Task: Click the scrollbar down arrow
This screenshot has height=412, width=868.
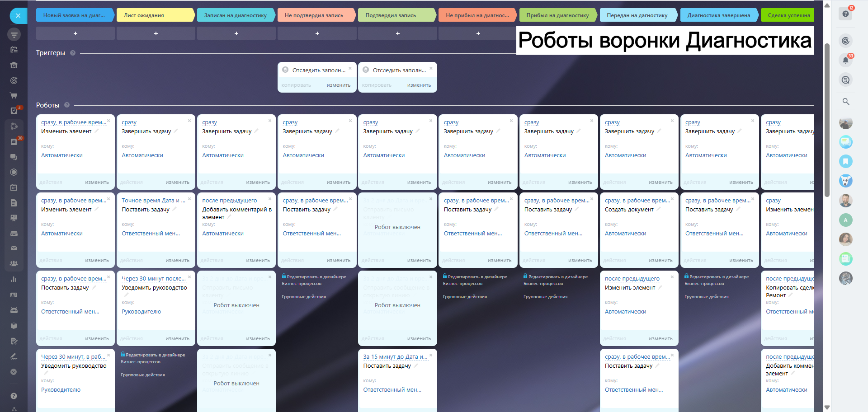Action: click(x=827, y=407)
